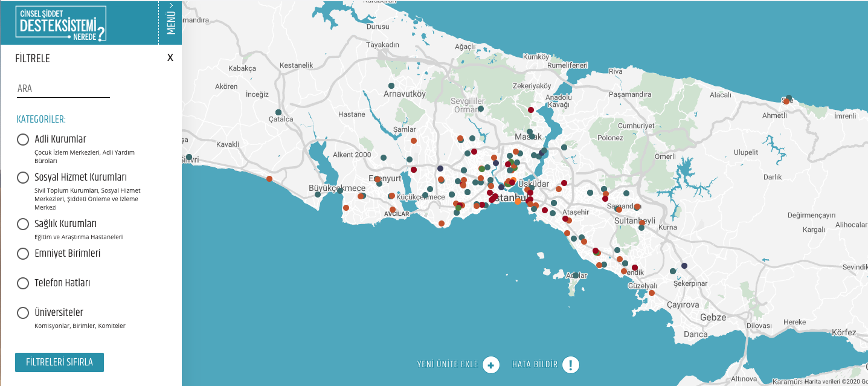Click the exclamation icon beside Hata Bildir
The height and width of the screenshot is (386, 868).
pos(571,365)
